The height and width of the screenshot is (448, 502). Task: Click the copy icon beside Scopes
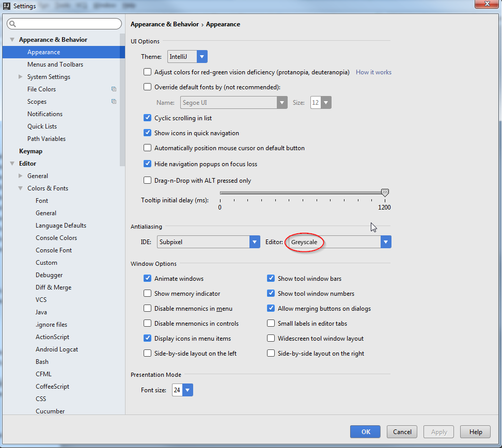click(114, 102)
